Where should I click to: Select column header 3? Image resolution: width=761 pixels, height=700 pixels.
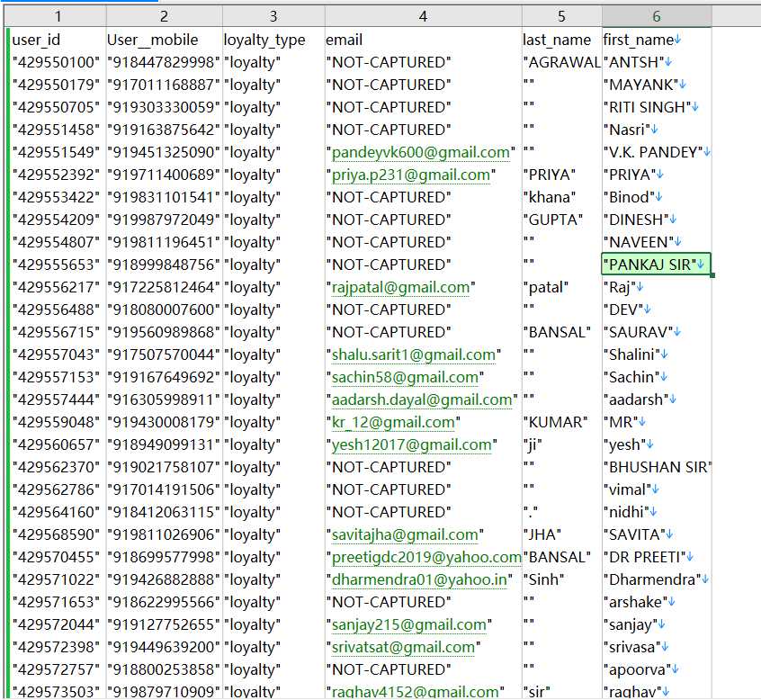point(273,16)
